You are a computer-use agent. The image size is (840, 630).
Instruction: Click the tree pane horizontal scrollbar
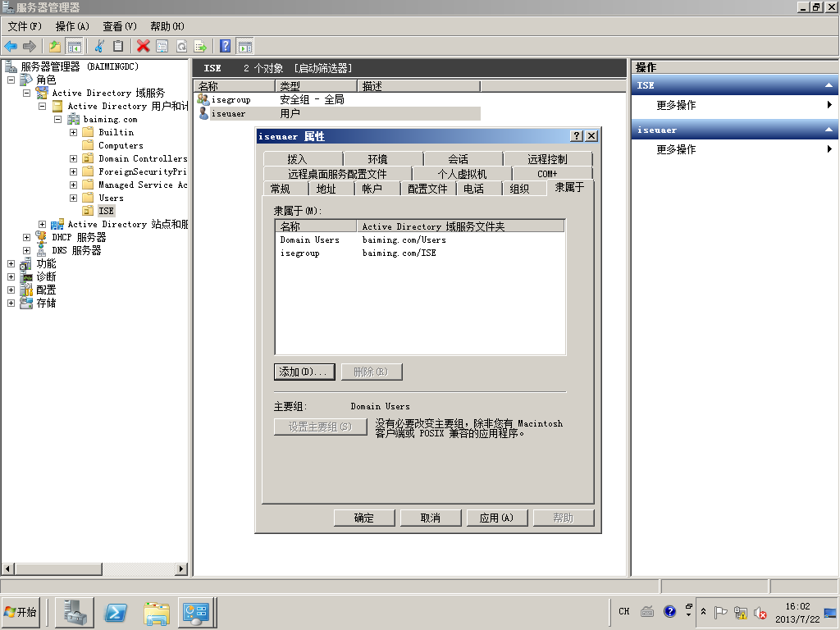coord(58,568)
